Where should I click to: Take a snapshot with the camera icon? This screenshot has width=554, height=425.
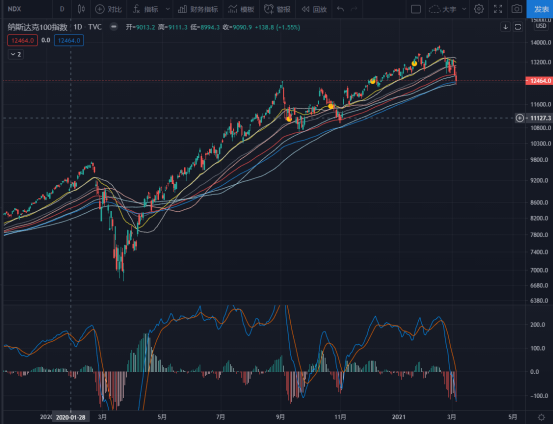[517, 9]
